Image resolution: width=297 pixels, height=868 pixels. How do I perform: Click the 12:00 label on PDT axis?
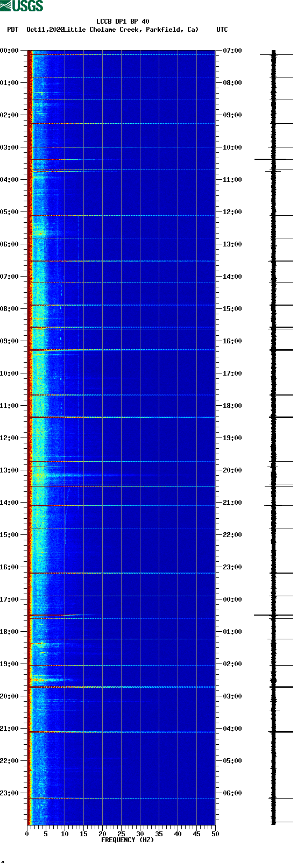[10, 438]
